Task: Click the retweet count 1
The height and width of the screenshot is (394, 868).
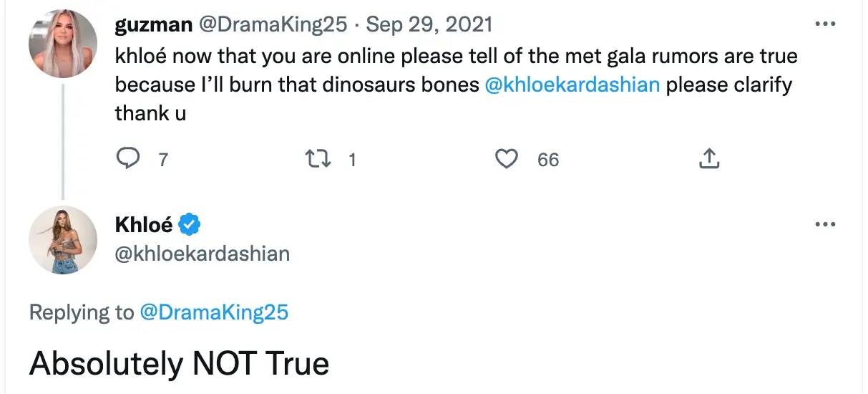Action: tap(351, 160)
